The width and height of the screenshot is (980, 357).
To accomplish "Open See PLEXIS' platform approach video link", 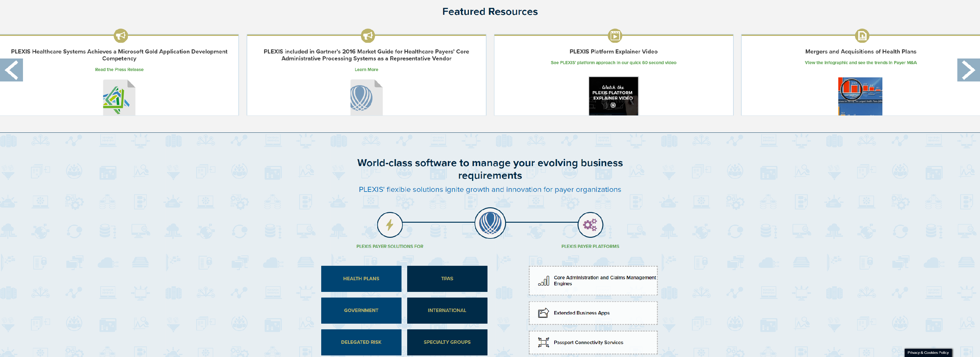I will pyautogui.click(x=613, y=63).
